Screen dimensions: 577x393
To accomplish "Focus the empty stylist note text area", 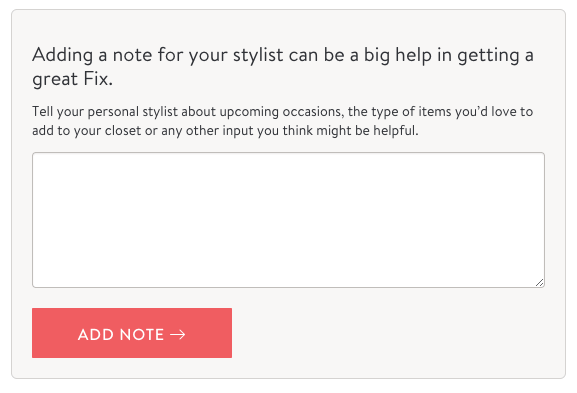I will pyautogui.click(x=288, y=220).
